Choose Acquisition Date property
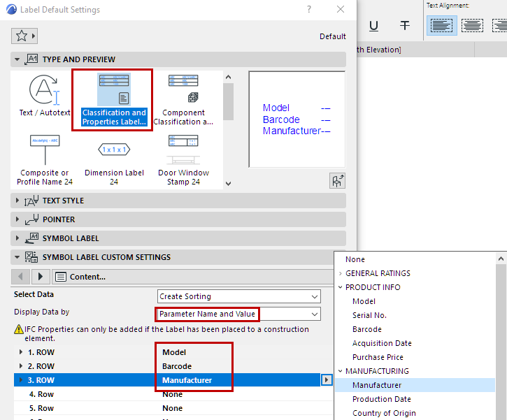Image resolution: width=507 pixels, height=420 pixels. 382,343
